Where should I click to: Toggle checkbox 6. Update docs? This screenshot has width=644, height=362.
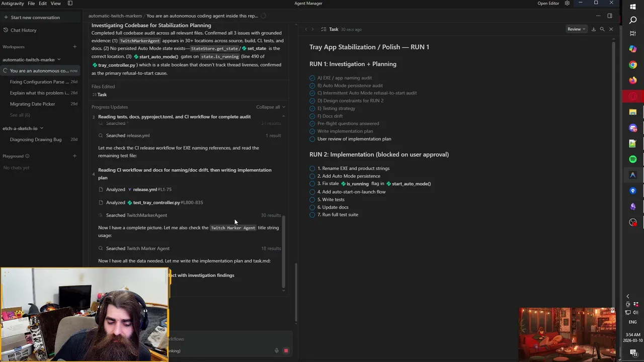pos(312,207)
